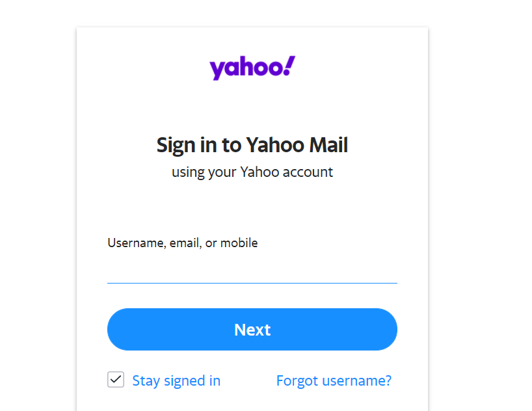Viewport: 532px width, 411px height.
Task: Click the Stay signed in label text
Action: pos(176,380)
